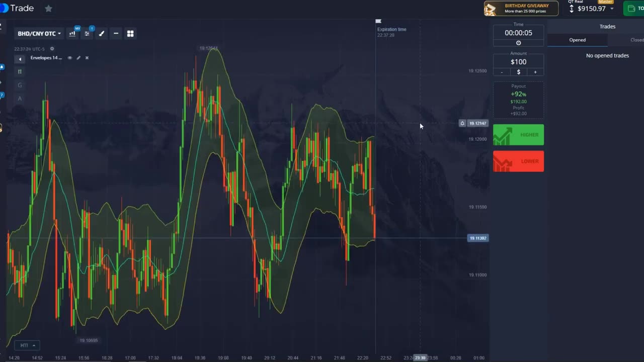Open the time zone gear settings
The width and height of the screenshot is (644, 362).
(52, 49)
